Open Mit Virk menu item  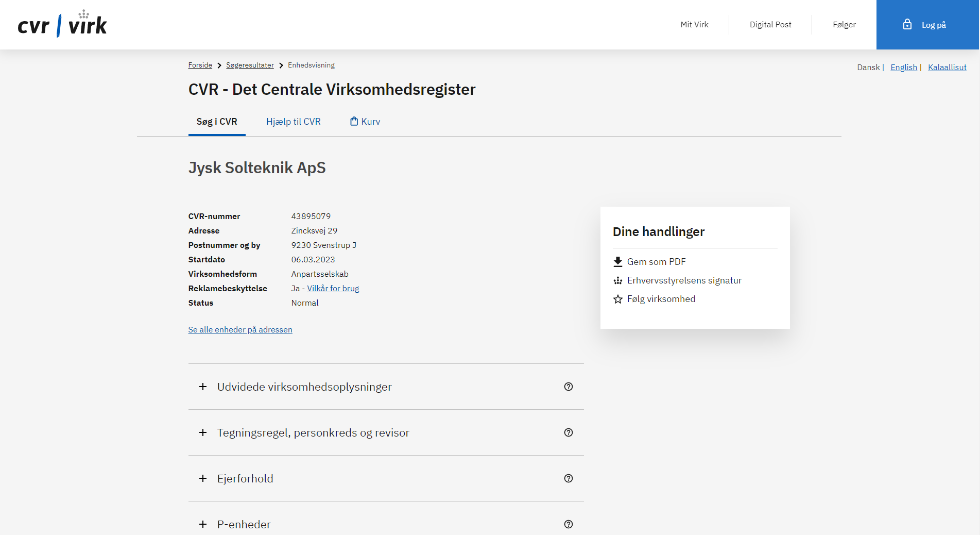click(x=694, y=24)
